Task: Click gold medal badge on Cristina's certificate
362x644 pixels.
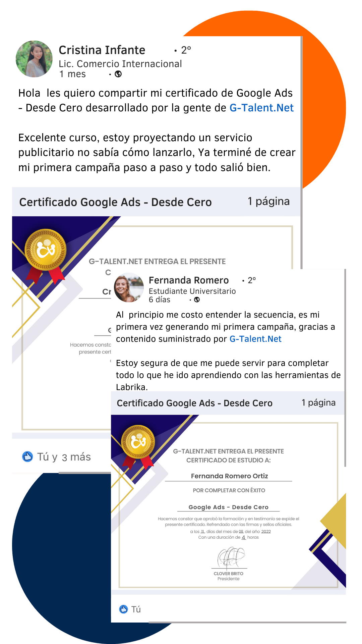Action: 46,250
